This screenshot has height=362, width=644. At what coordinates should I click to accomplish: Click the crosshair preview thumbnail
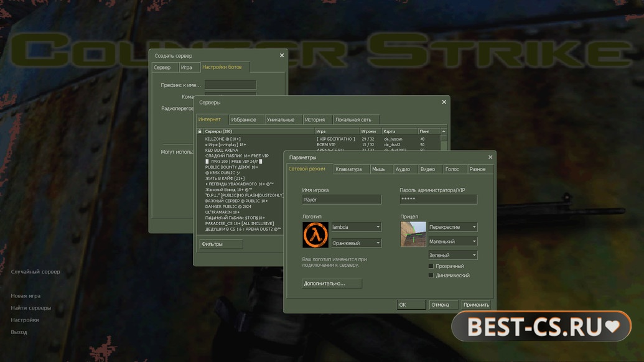(413, 234)
